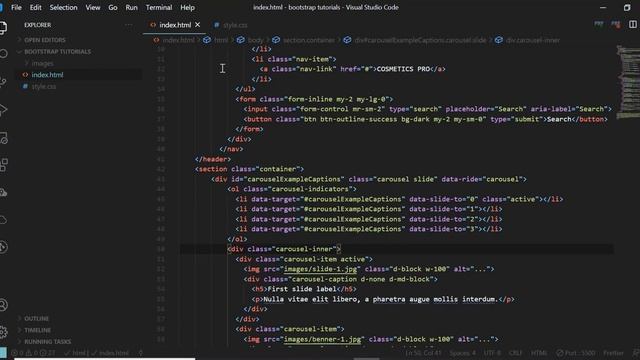Screen dimensions: 640x360
Task: Open the Edit menu
Action: click(x=36, y=7)
